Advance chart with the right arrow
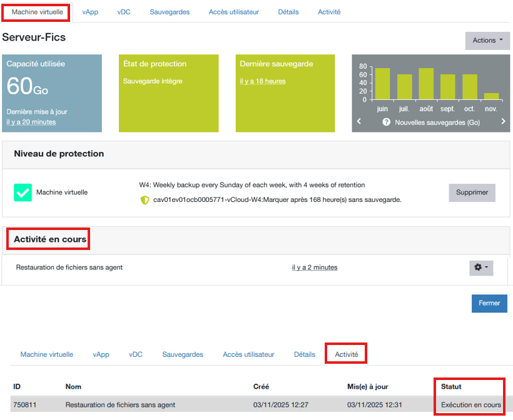The image size is (513, 420). (x=503, y=122)
